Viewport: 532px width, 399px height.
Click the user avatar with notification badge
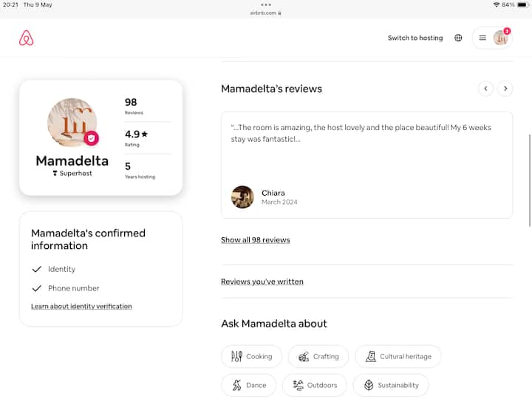pyautogui.click(x=501, y=38)
